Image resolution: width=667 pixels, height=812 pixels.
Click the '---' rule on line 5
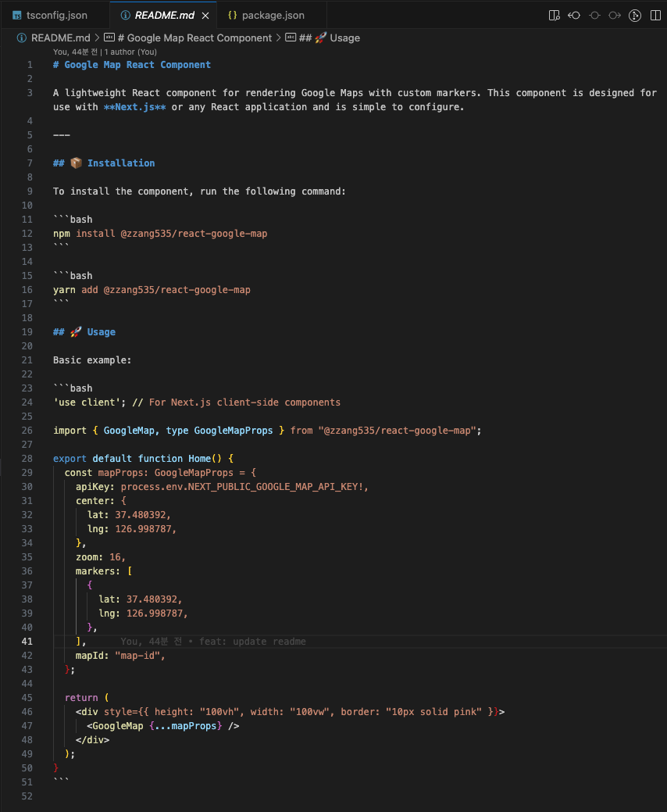[x=62, y=135]
